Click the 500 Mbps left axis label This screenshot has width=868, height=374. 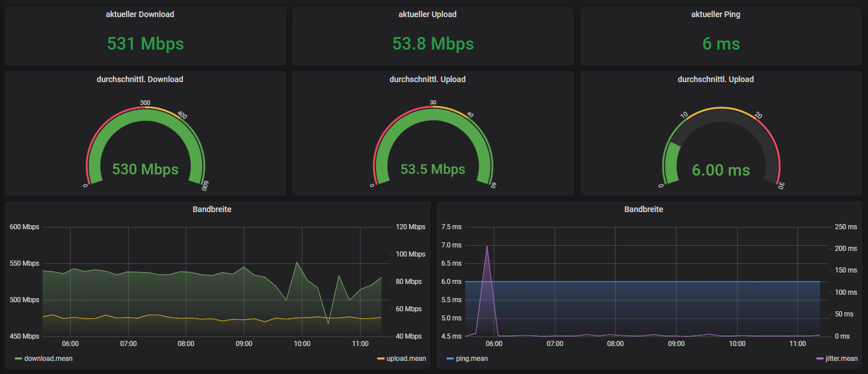pyautogui.click(x=24, y=300)
